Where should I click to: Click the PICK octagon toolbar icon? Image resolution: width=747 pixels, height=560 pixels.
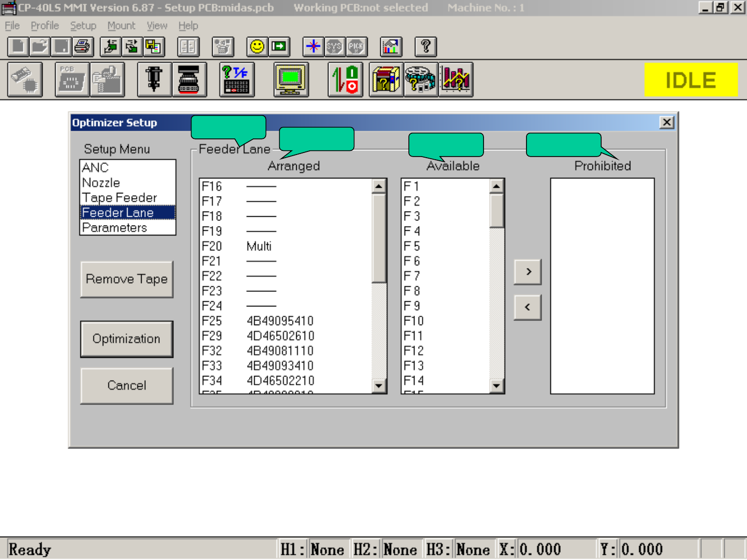[356, 47]
